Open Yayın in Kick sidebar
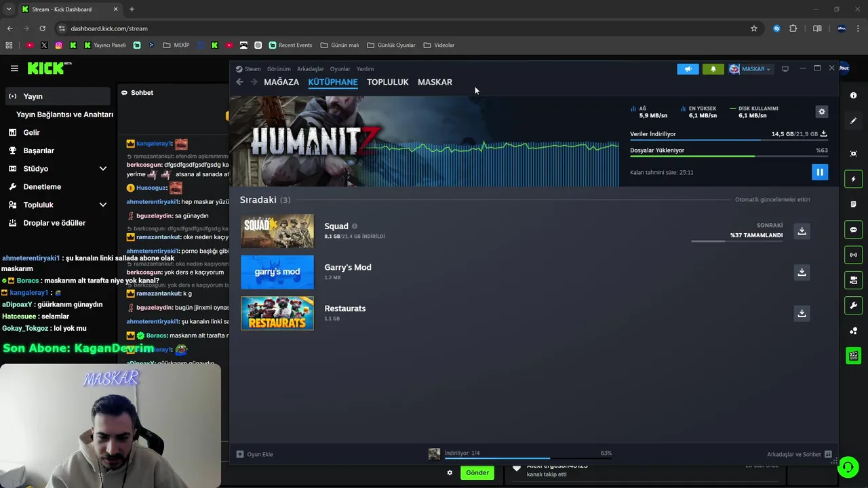868x488 pixels. [58, 96]
